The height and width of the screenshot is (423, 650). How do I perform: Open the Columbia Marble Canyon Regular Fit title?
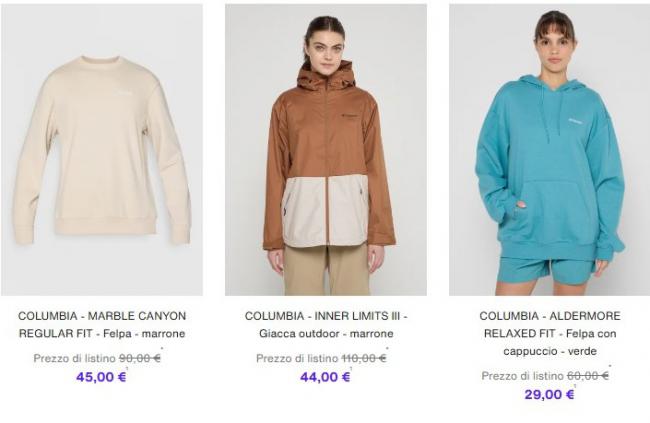pos(102,325)
